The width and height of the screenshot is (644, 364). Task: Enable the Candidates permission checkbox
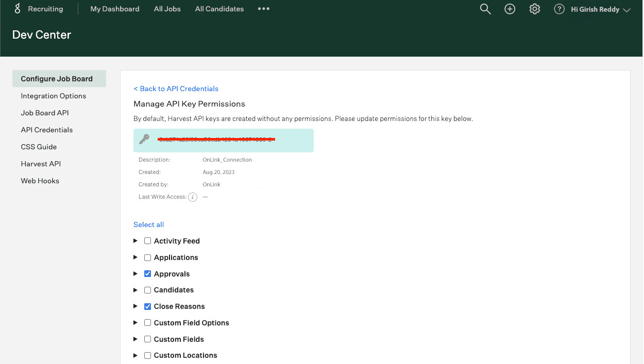(147, 290)
